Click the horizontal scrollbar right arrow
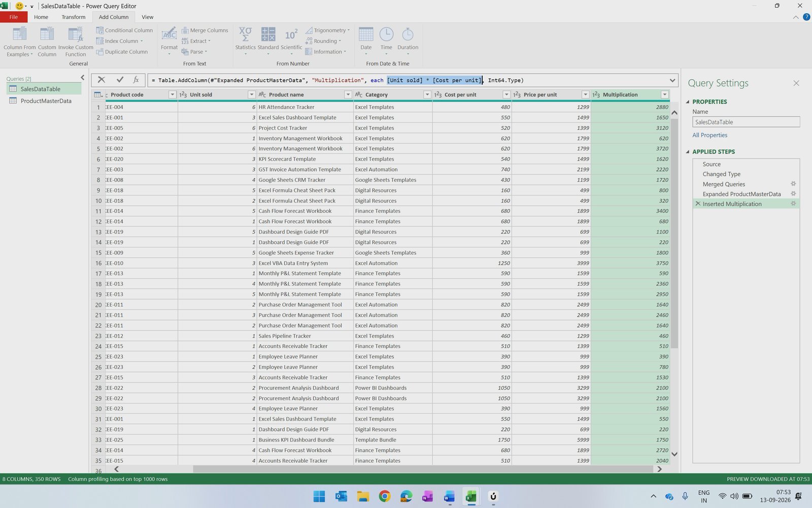The width and height of the screenshot is (812, 508). pyautogui.click(x=659, y=469)
